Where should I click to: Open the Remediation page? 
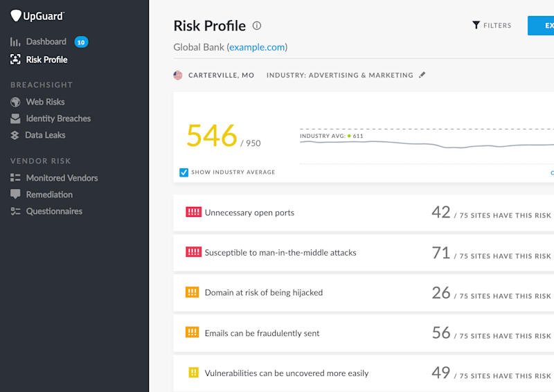coord(49,195)
